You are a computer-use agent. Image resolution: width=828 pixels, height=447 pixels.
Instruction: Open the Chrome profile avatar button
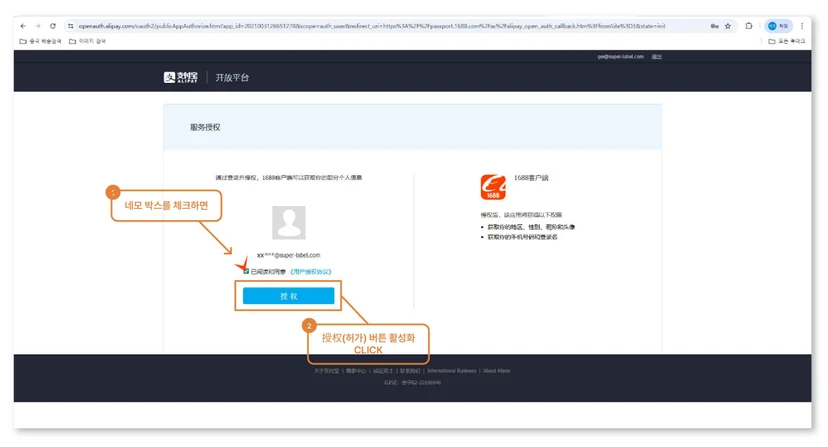click(778, 26)
